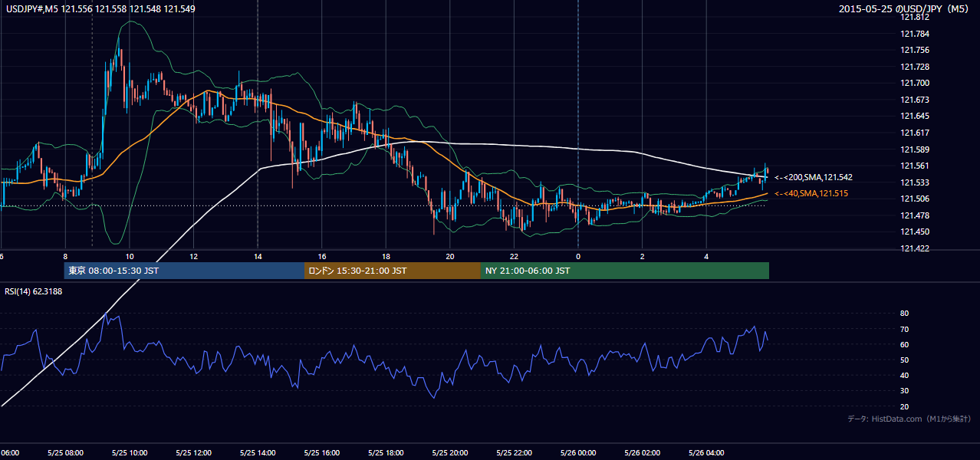Click price axis label 121.812
The height and width of the screenshot is (460, 980).
(x=915, y=17)
